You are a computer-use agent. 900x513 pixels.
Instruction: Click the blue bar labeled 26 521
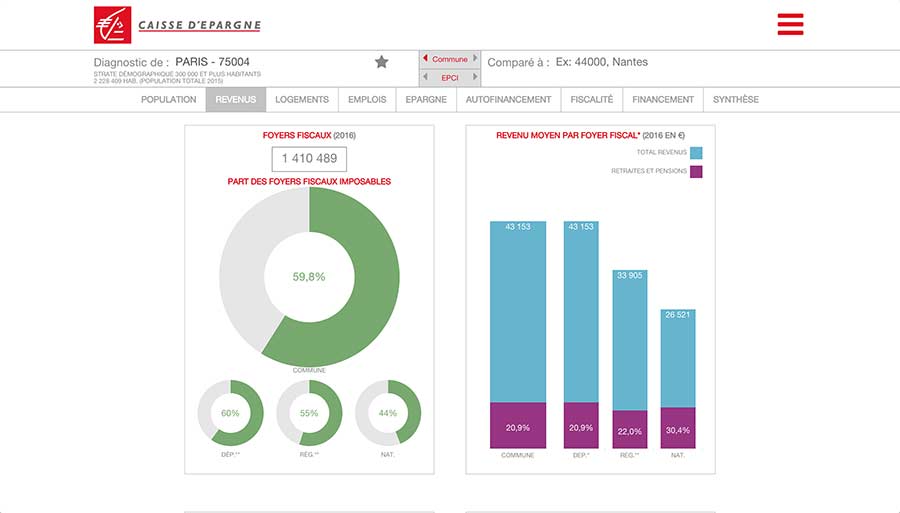click(678, 358)
